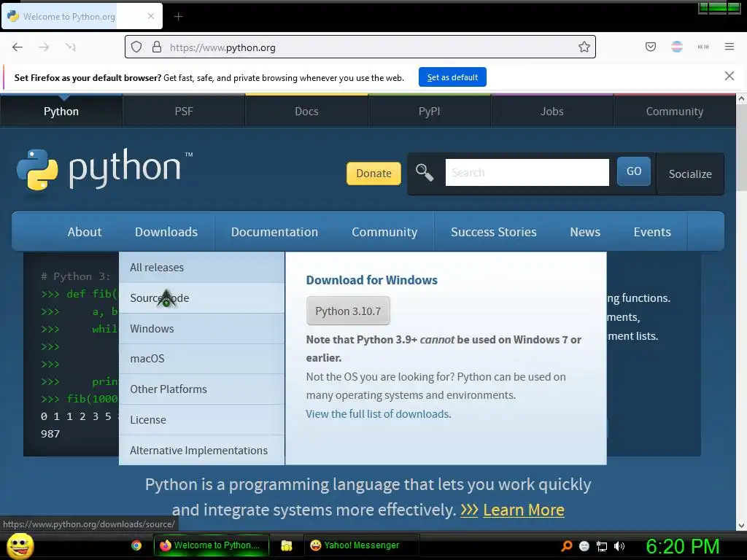Select the PSF top tab
Viewport: 747px width, 560px height.
(x=184, y=112)
